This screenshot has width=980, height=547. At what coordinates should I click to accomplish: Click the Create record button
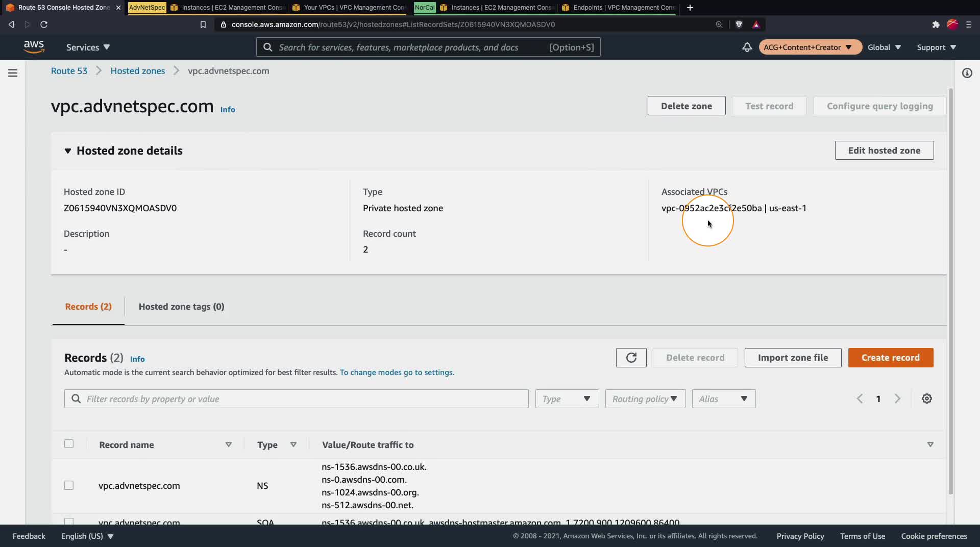[x=891, y=358]
